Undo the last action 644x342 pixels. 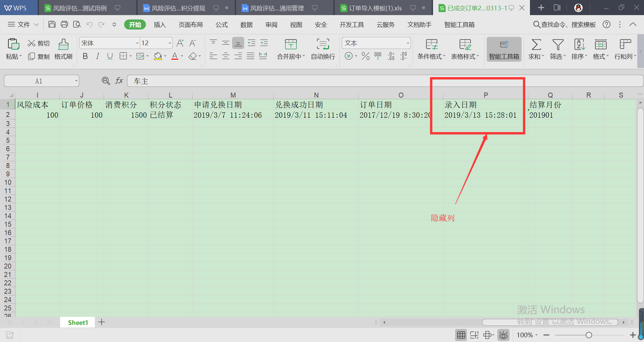click(89, 24)
